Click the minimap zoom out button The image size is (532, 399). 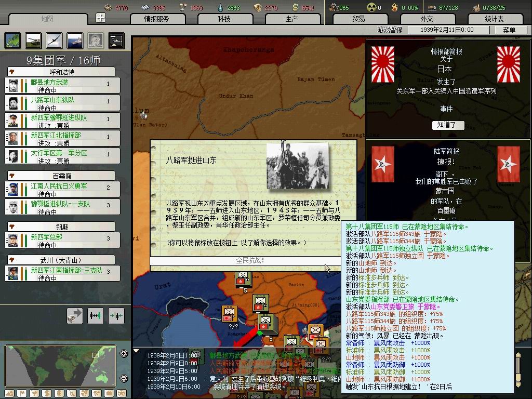[x=124, y=378]
